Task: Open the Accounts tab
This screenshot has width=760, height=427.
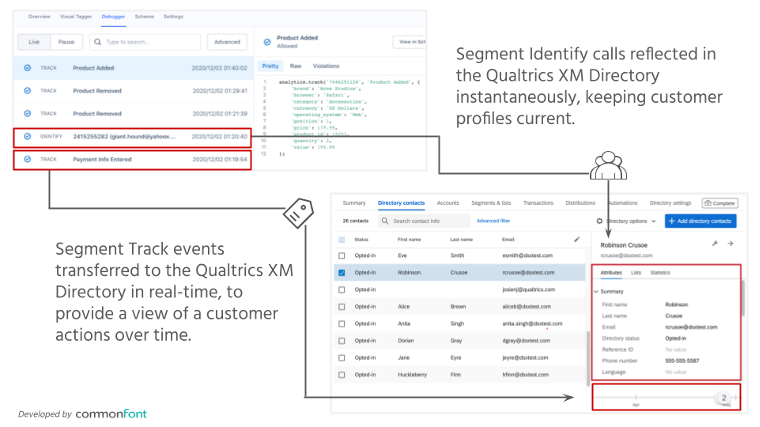Action: tap(448, 203)
